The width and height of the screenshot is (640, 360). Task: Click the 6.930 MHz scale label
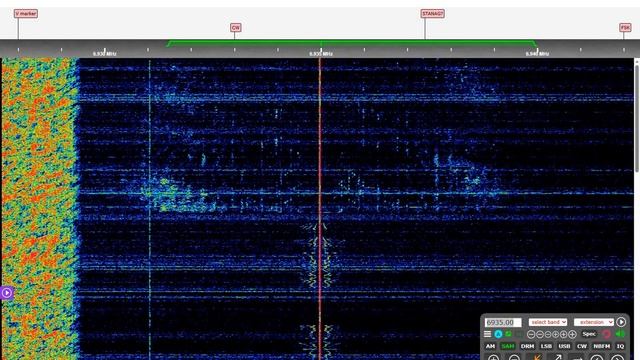click(104, 53)
